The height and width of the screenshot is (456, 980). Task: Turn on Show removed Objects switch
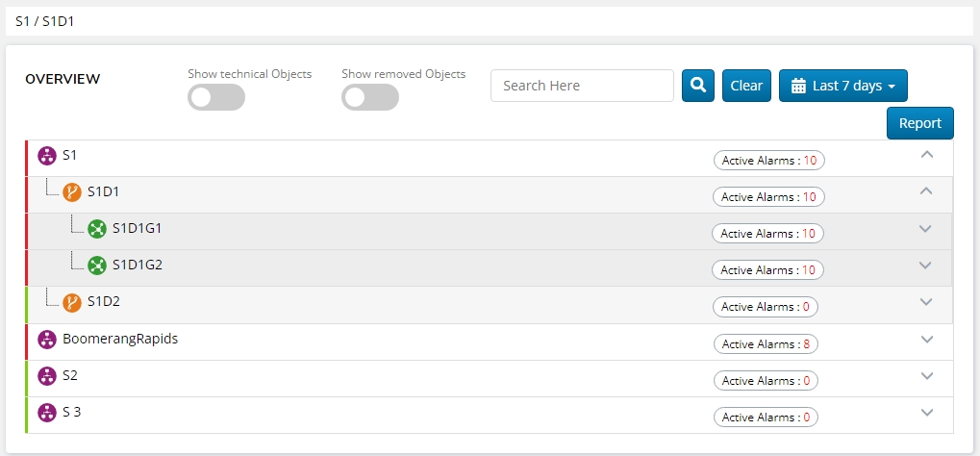(370, 97)
